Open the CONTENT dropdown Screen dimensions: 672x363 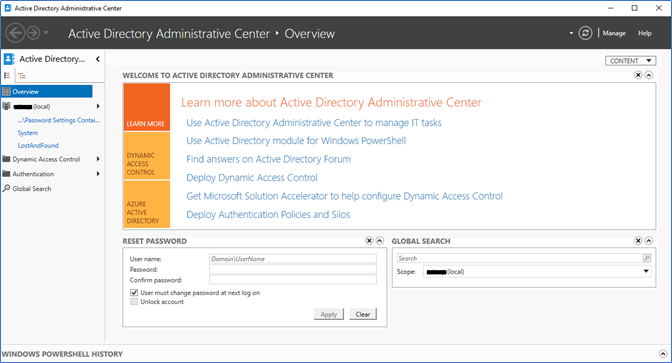click(630, 61)
